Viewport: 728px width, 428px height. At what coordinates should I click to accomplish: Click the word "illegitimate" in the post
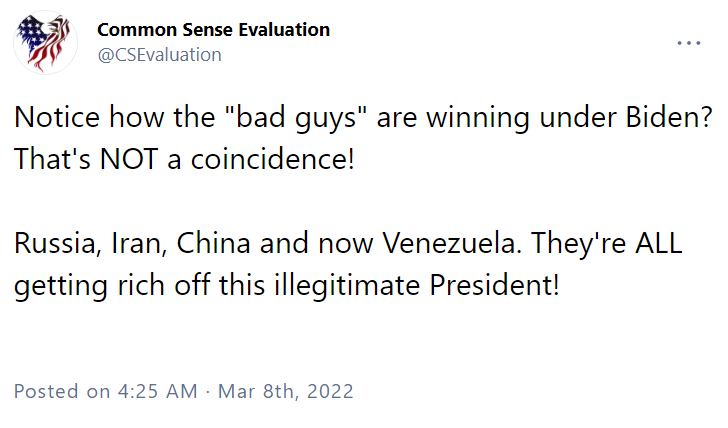(x=347, y=285)
